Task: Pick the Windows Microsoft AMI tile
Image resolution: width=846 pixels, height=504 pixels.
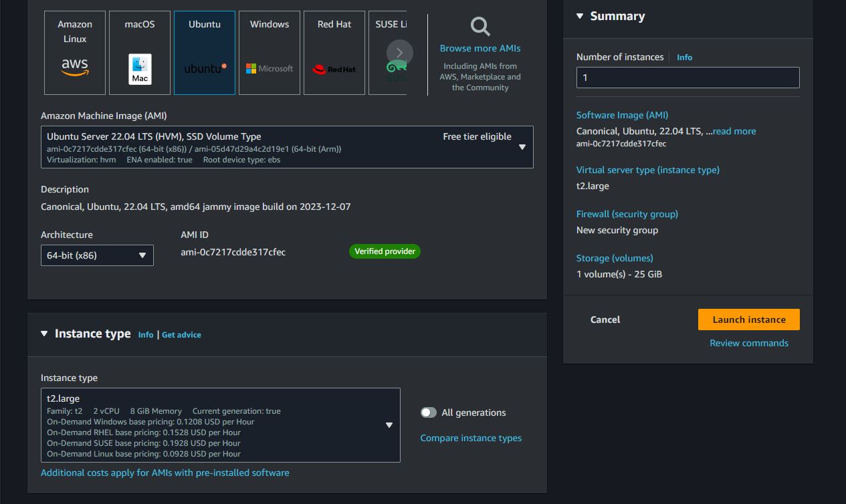Action: (x=270, y=53)
